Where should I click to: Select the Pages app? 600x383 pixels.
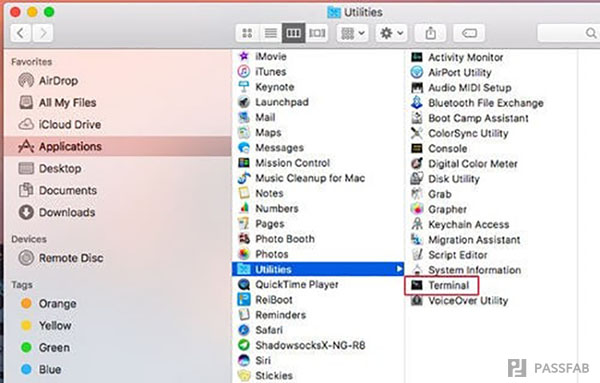[261, 224]
